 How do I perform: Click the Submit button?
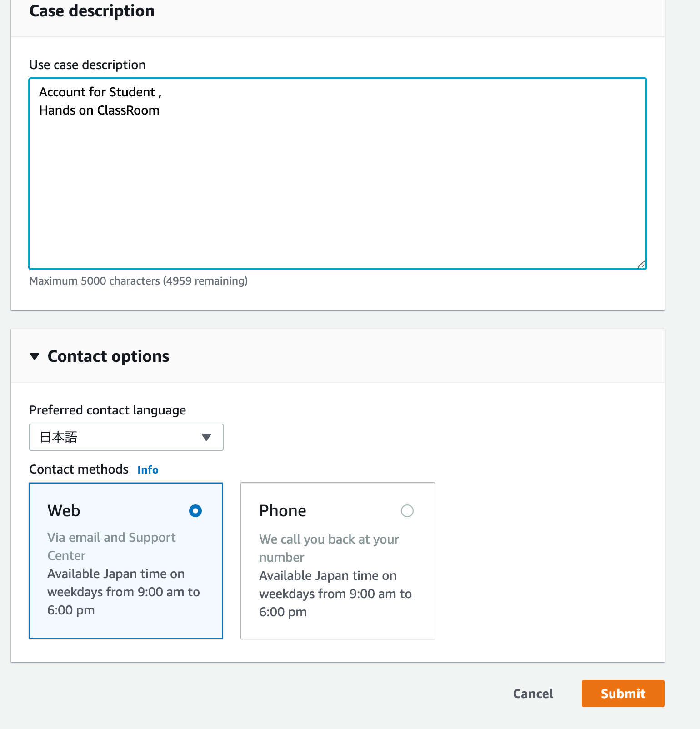point(623,694)
